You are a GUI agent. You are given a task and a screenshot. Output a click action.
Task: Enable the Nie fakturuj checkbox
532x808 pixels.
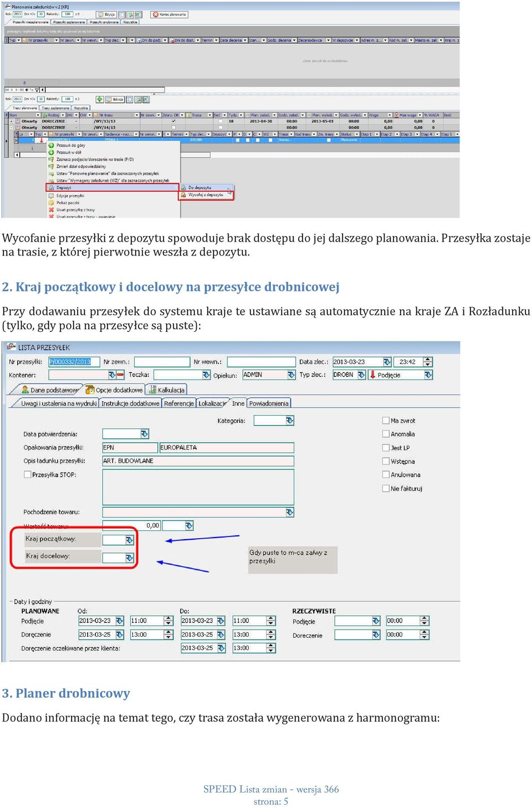coord(386,488)
